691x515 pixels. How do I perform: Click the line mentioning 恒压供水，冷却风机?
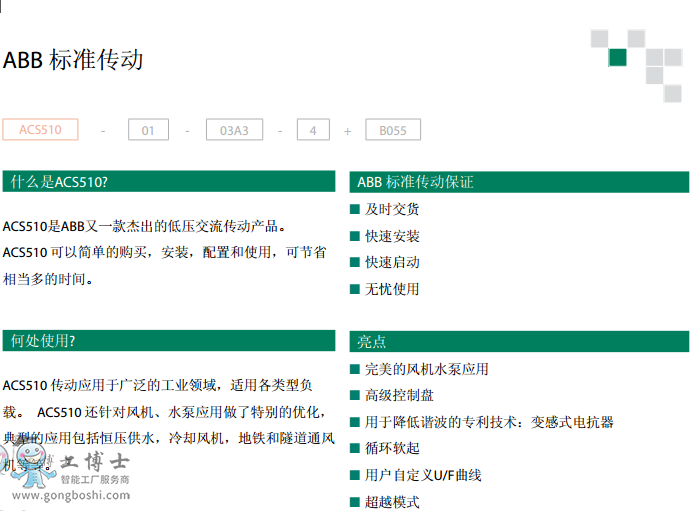click(x=169, y=438)
